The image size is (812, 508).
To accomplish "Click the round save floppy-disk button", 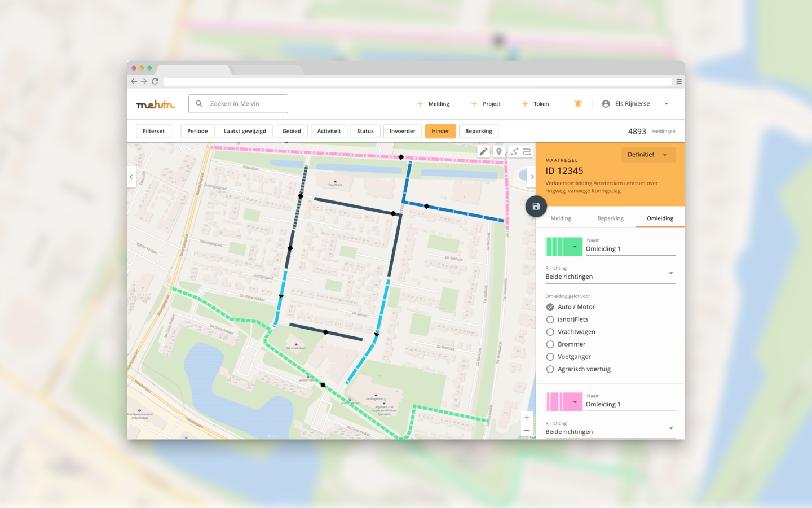I will tap(536, 207).
